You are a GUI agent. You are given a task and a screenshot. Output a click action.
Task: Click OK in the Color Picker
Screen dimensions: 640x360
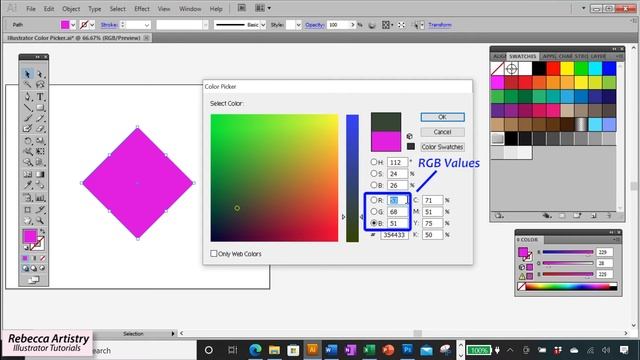click(x=442, y=117)
